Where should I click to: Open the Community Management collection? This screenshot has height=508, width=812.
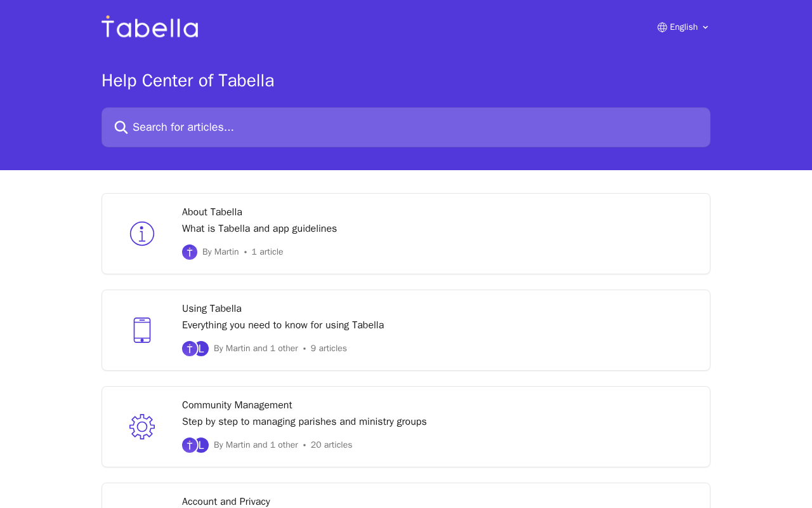pos(237,405)
